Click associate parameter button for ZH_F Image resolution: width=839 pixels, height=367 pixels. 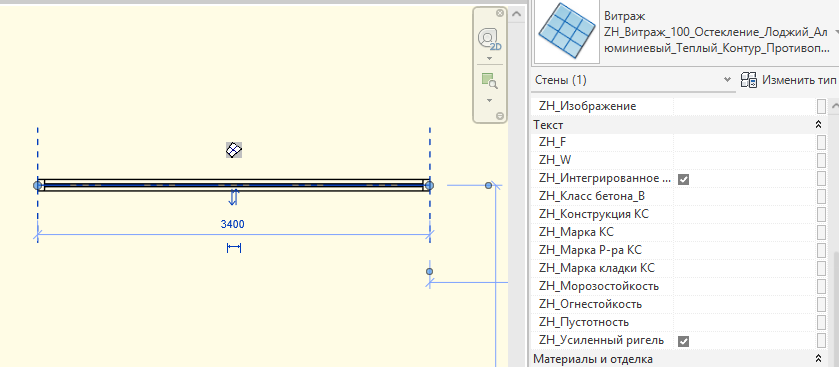coord(821,142)
